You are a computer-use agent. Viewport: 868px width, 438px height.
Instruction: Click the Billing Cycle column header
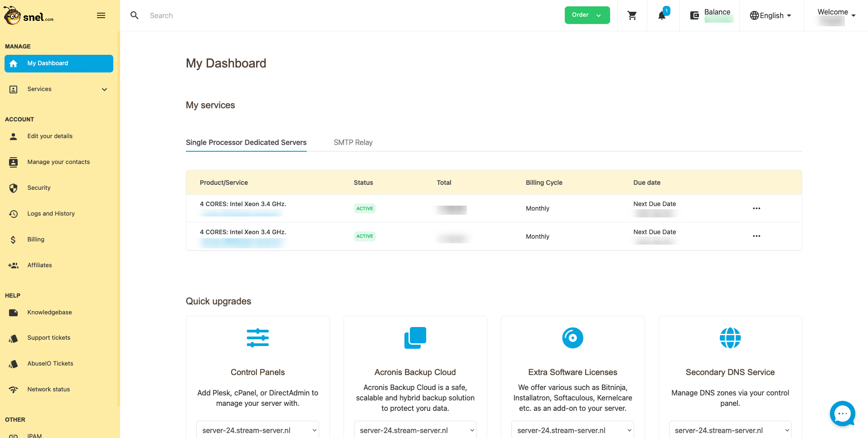point(544,183)
